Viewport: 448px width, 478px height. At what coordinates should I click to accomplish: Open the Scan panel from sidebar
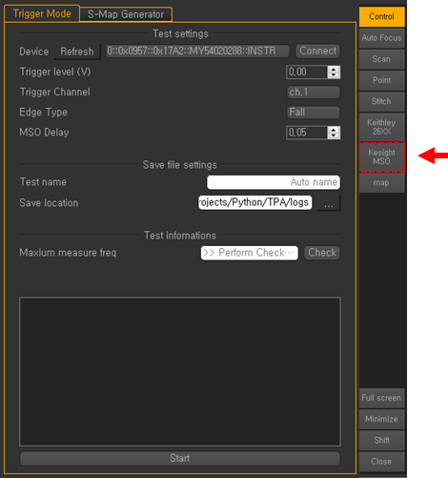381,59
